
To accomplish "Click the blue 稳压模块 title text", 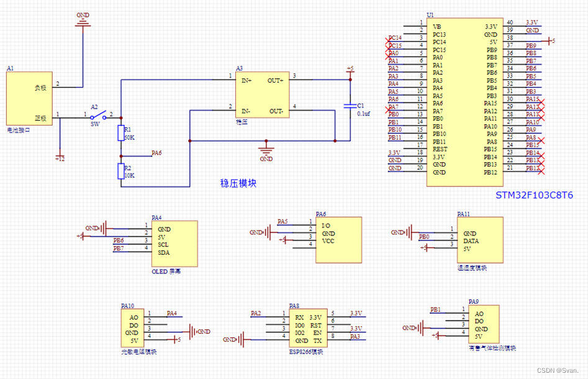I will tap(238, 183).
